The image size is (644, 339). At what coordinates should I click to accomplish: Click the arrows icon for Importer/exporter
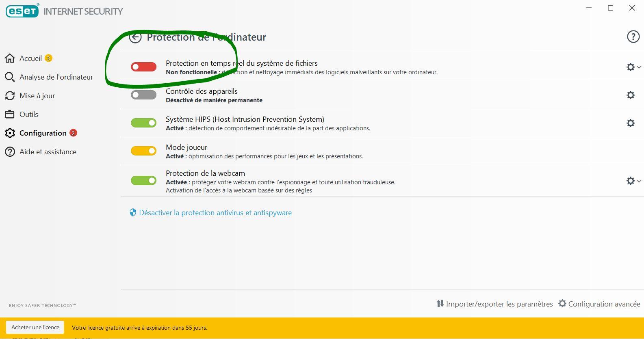(x=440, y=304)
